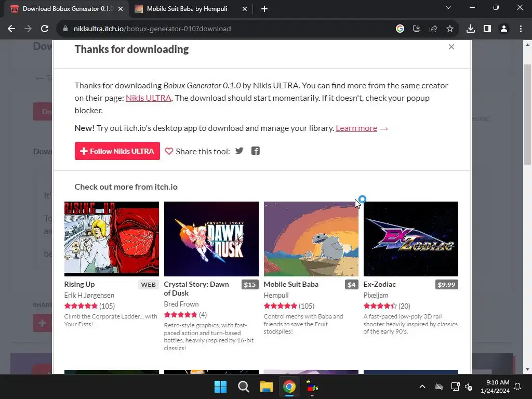Toggle the Chrome side panel
Screen dimensions: 532x399
point(487,29)
